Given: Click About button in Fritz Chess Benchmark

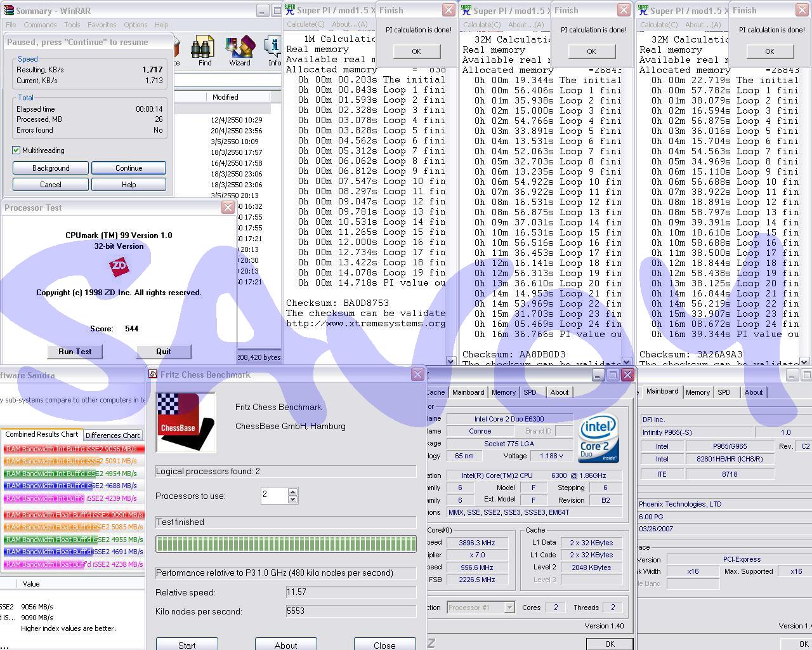Looking at the screenshot, I should [285, 644].
